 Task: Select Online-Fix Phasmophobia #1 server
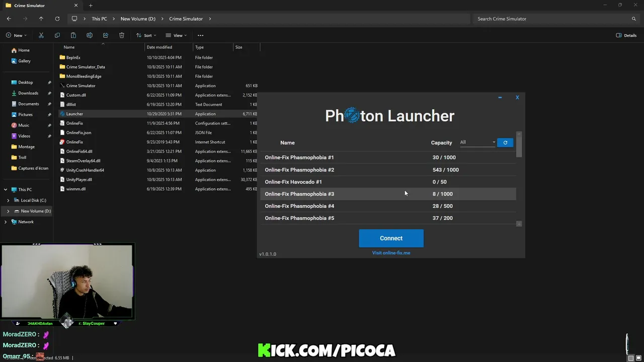tap(388, 157)
